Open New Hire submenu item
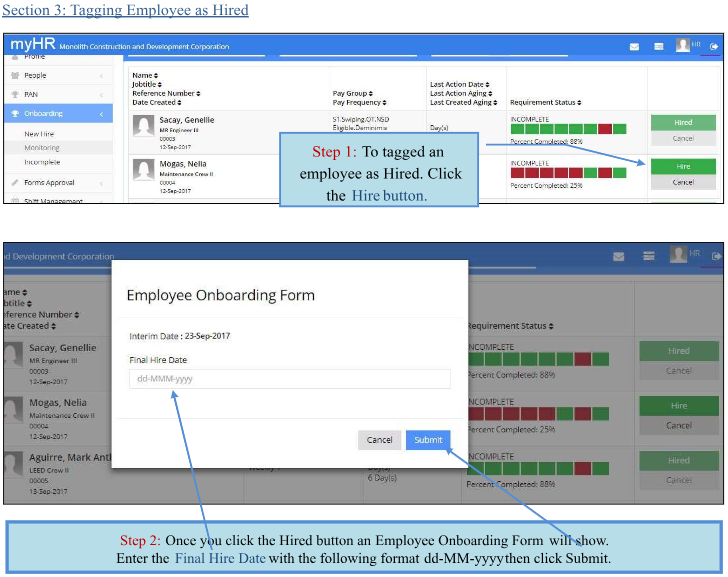This screenshot has height=577, width=728. tap(39, 134)
